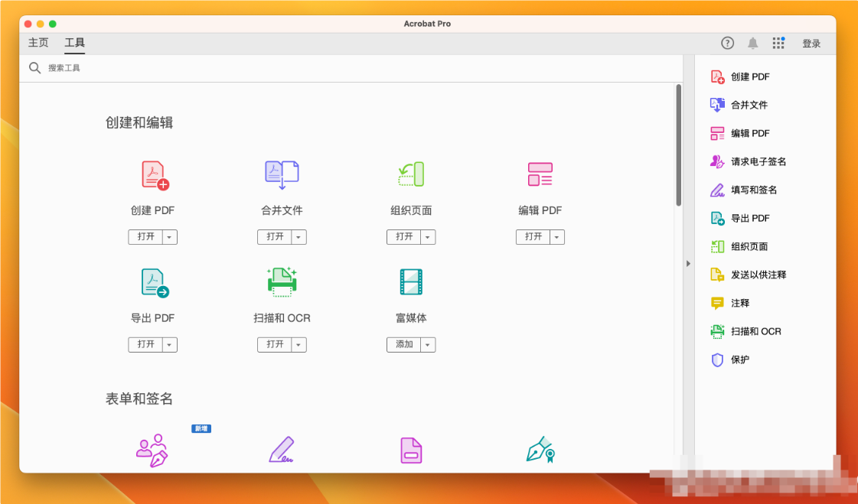Expand dropdown arrow next to 导出 PDF 打开
This screenshot has width=858, height=504.
[170, 345]
